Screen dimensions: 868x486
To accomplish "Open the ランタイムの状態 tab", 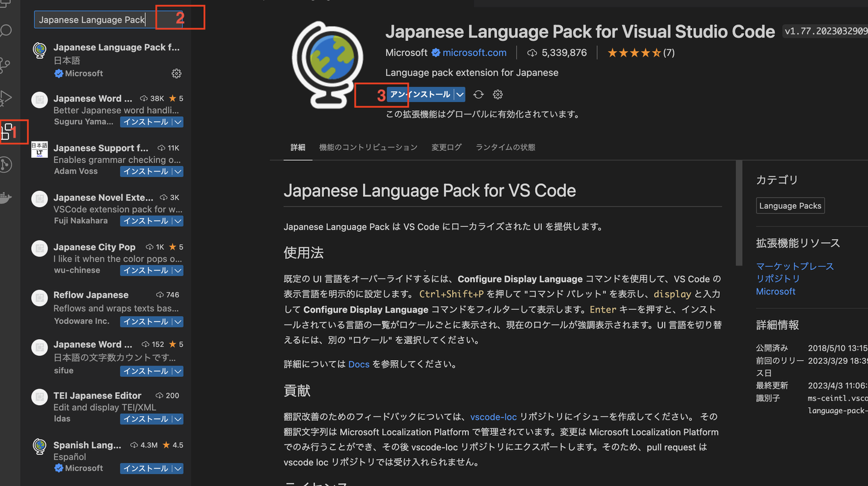I will [506, 147].
